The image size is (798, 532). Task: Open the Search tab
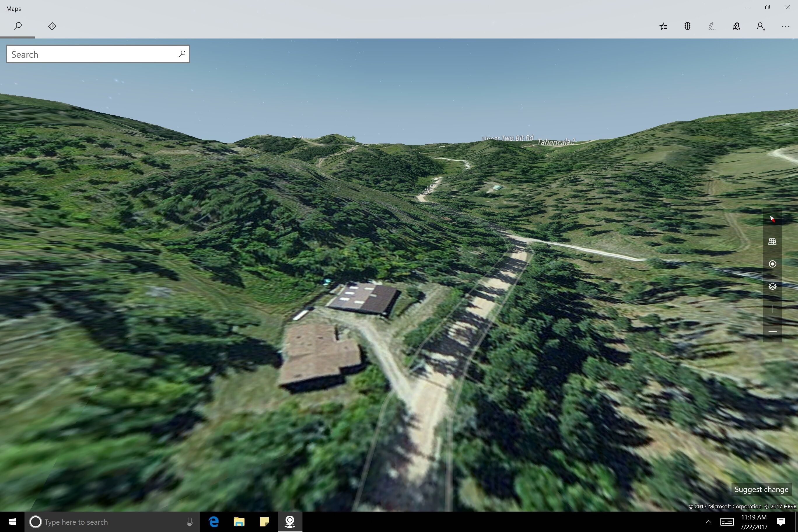click(x=17, y=27)
